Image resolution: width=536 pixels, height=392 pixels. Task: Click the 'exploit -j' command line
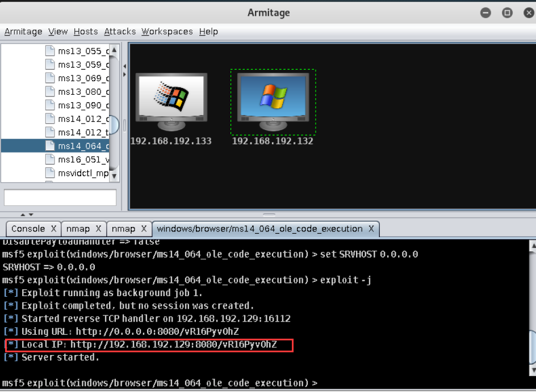187,280
